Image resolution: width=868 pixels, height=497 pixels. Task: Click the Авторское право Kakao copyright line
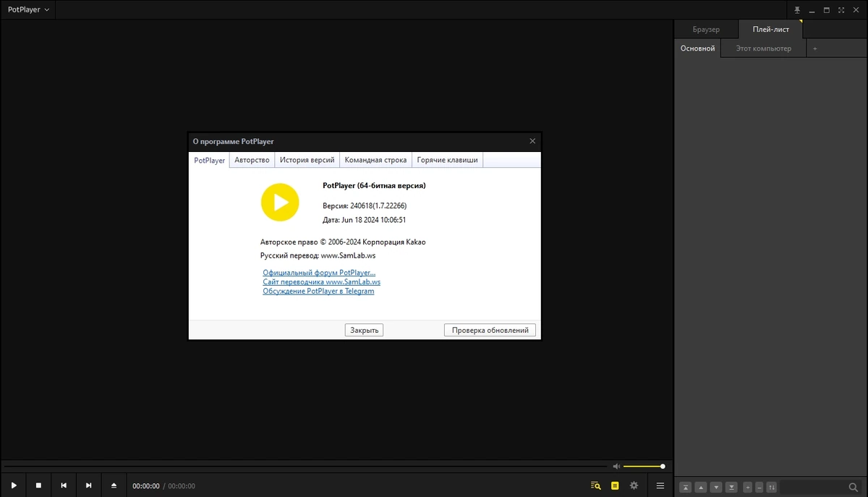point(343,242)
